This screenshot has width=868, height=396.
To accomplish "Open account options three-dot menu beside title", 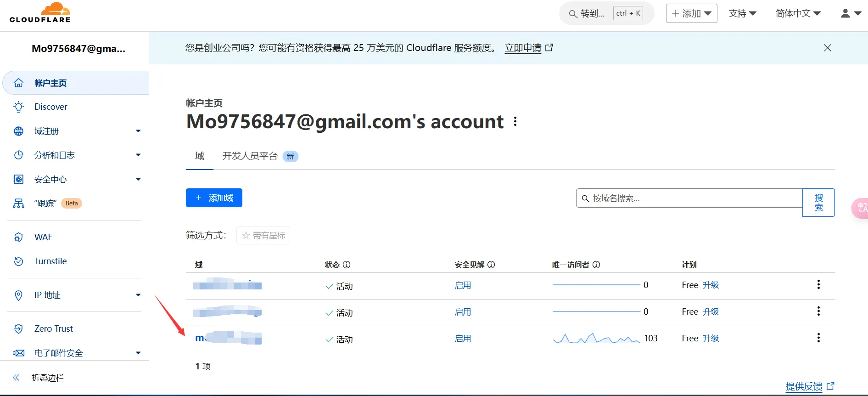I will [515, 121].
